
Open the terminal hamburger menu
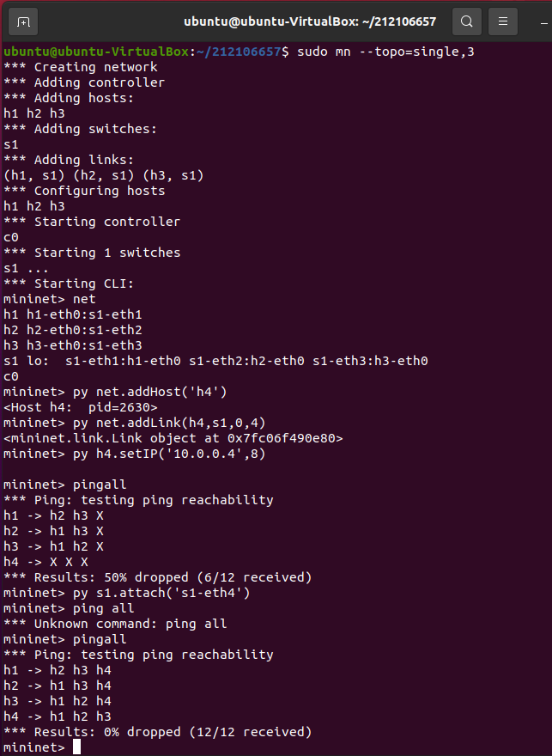click(x=503, y=21)
